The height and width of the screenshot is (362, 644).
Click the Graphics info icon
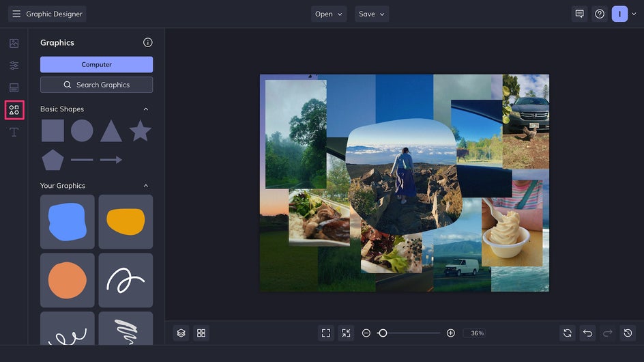point(148,42)
